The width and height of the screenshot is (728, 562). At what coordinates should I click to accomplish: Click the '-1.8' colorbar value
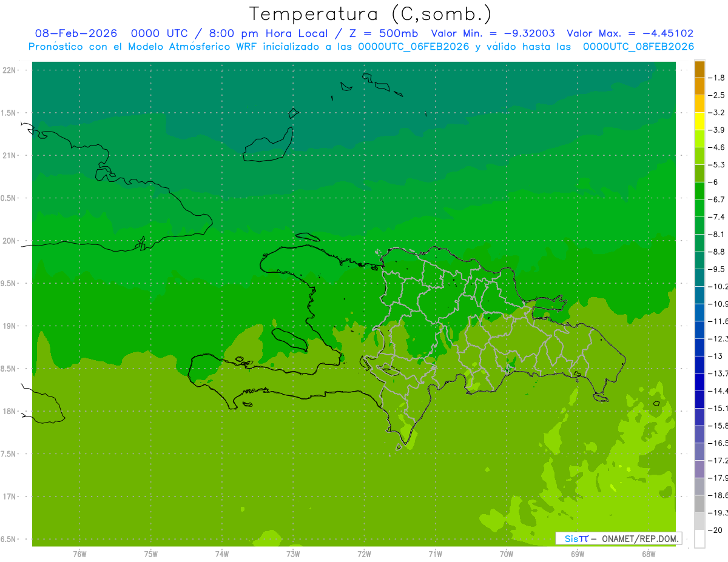pyautogui.click(x=717, y=78)
